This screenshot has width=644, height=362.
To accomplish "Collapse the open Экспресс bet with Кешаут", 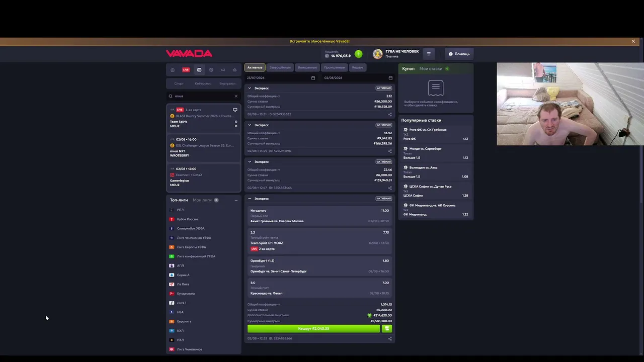I will tap(249, 199).
